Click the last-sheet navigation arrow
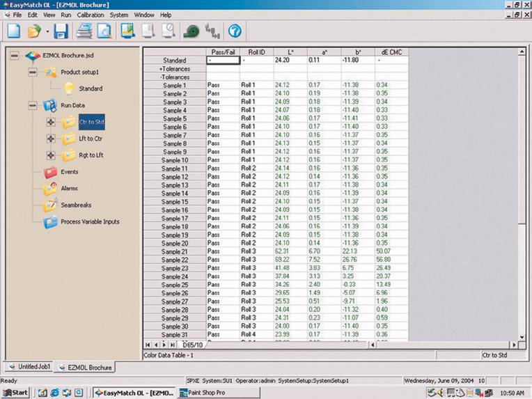This screenshot has width=532, height=399. click(173, 345)
